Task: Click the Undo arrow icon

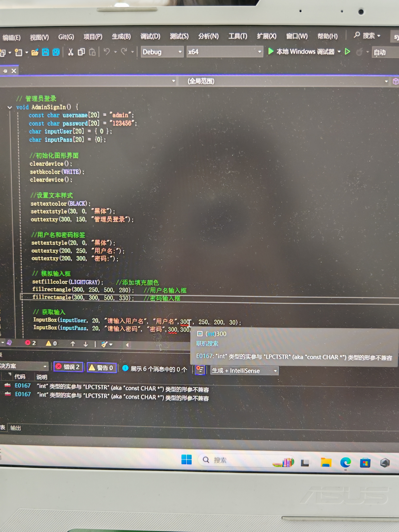Action: coord(107,51)
